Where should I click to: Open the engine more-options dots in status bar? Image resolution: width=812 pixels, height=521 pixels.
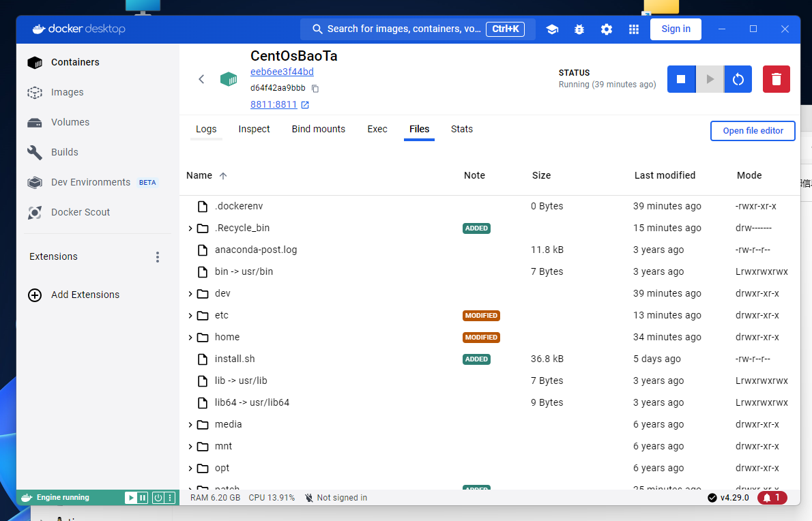(170, 498)
